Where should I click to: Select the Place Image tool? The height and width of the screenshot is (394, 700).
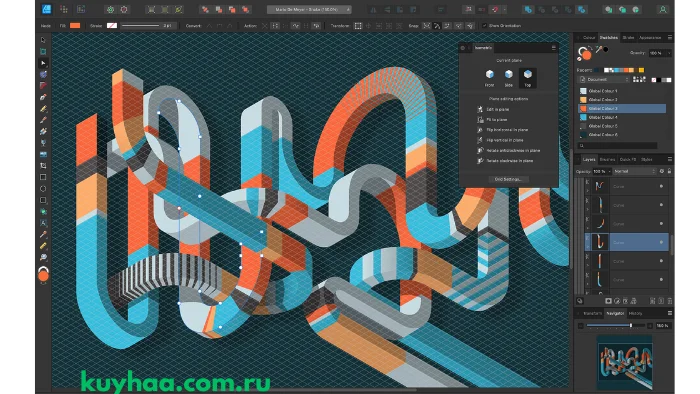43,154
